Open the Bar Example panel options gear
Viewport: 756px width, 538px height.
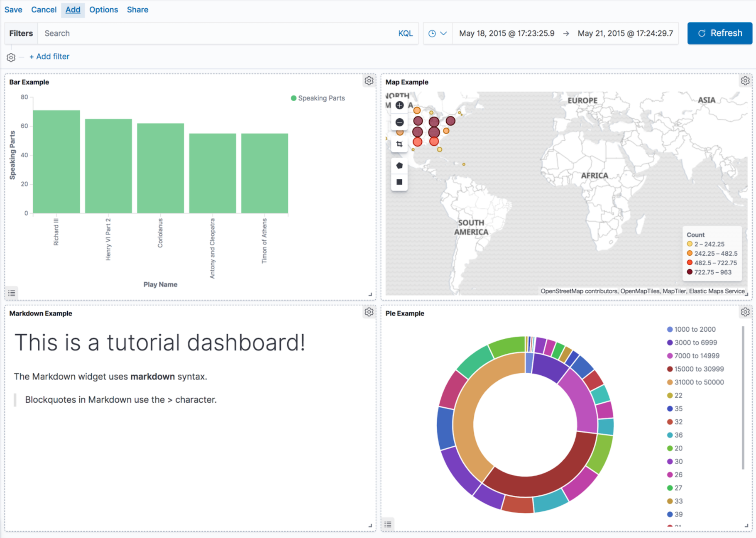(x=369, y=81)
